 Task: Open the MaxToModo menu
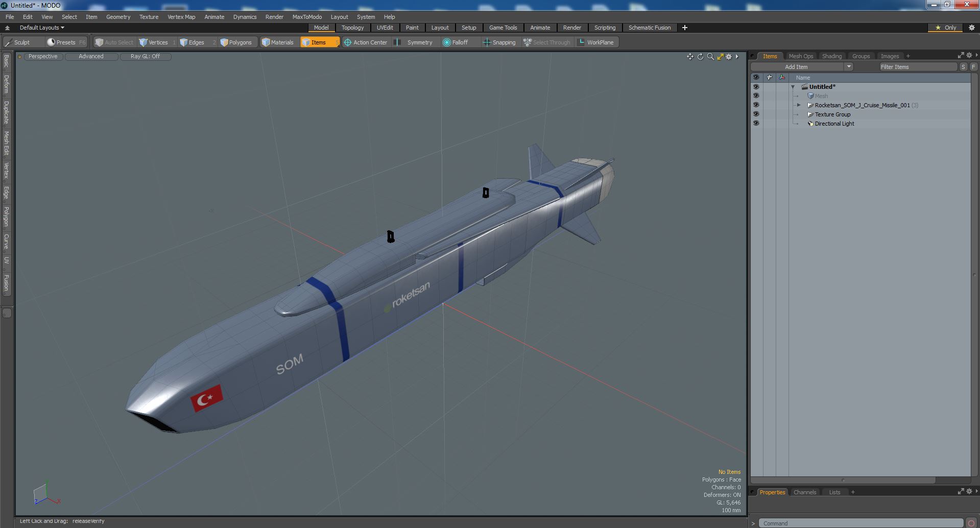point(307,17)
